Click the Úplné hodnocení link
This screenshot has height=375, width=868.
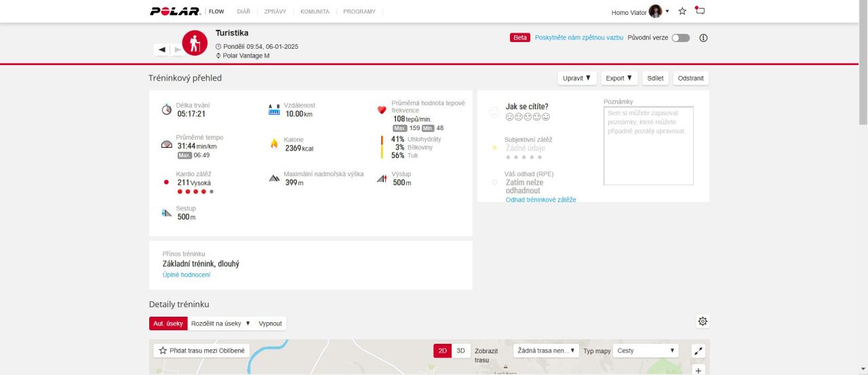pyautogui.click(x=186, y=275)
